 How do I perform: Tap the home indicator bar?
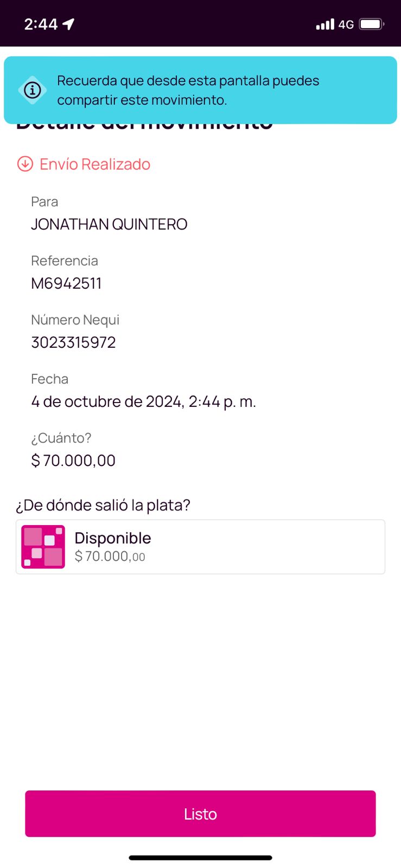pyautogui.click(x=200, y=858)
